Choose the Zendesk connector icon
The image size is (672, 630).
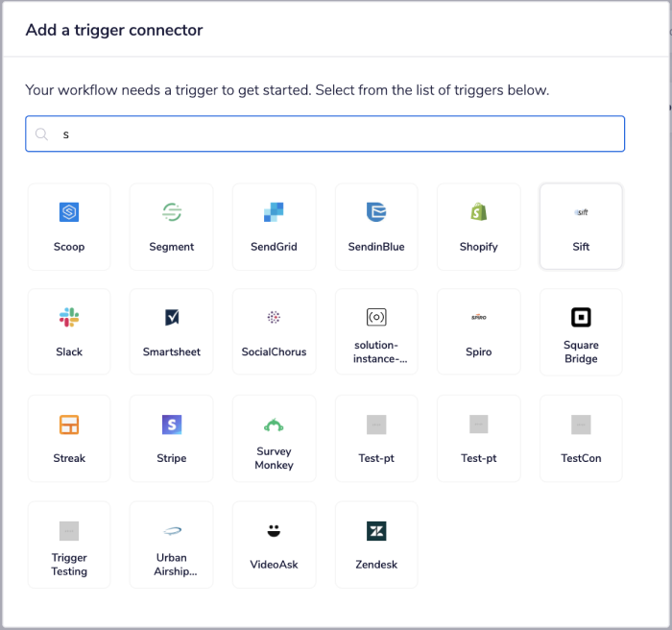point(376,531)
